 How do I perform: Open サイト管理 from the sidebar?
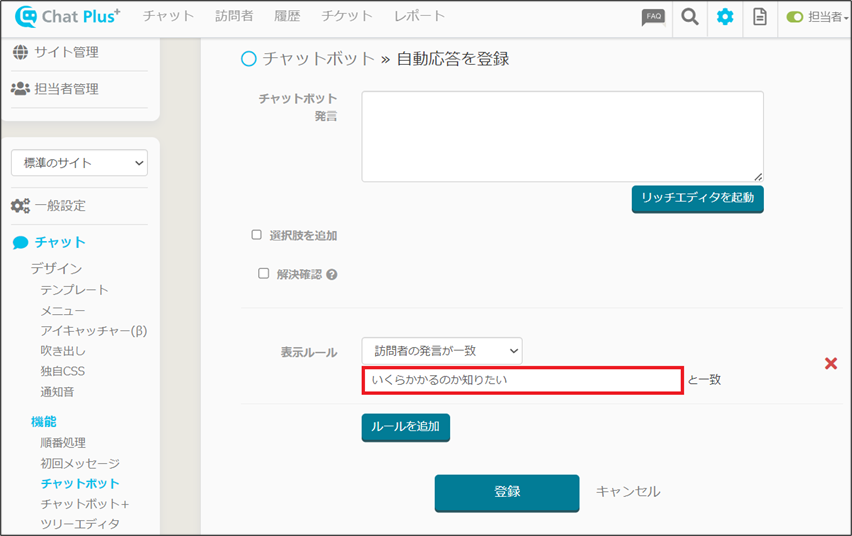click(66, 52)
